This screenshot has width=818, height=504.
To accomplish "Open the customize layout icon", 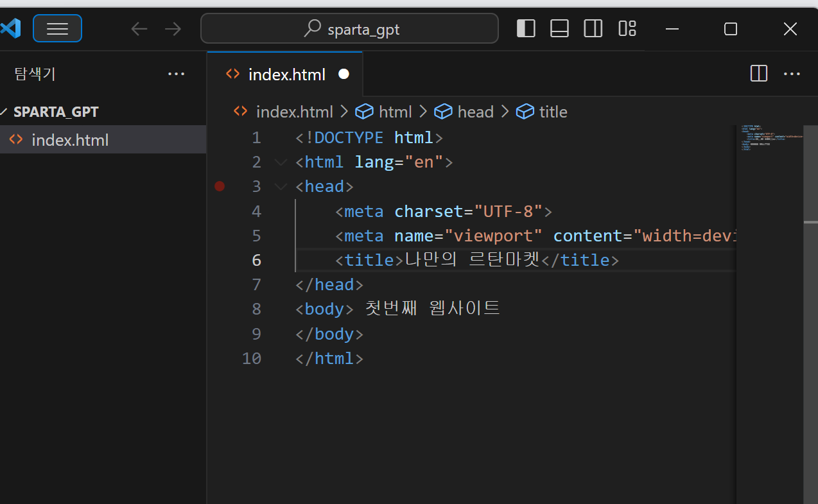I will pyautogui.click(x=627, y=28).
